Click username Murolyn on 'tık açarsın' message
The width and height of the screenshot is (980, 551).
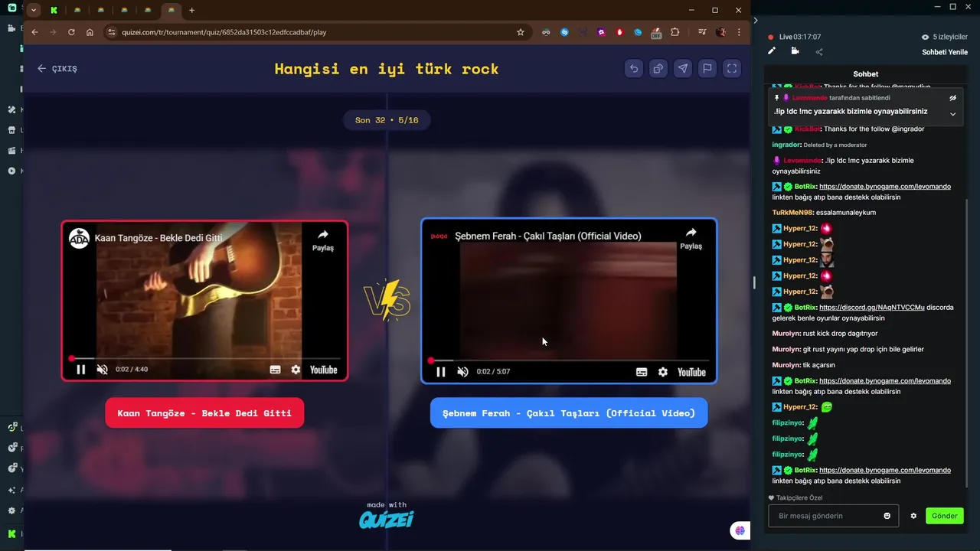(786, 365)
